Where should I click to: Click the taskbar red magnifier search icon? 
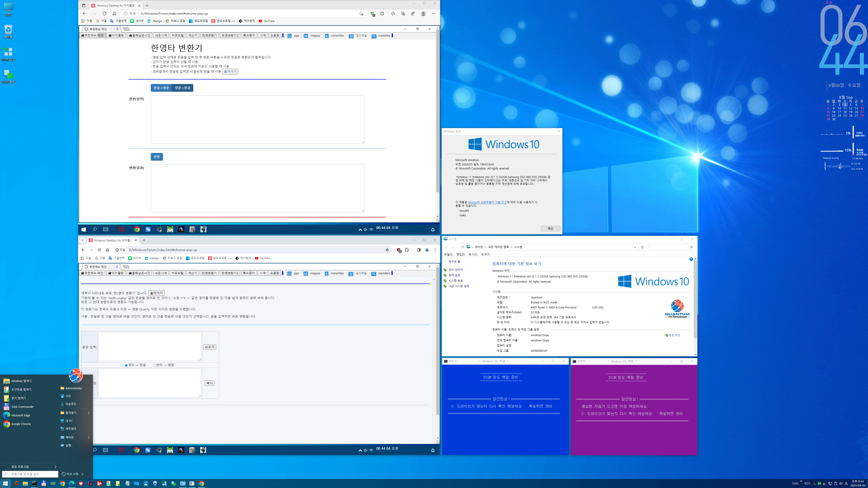pos(16,483)
